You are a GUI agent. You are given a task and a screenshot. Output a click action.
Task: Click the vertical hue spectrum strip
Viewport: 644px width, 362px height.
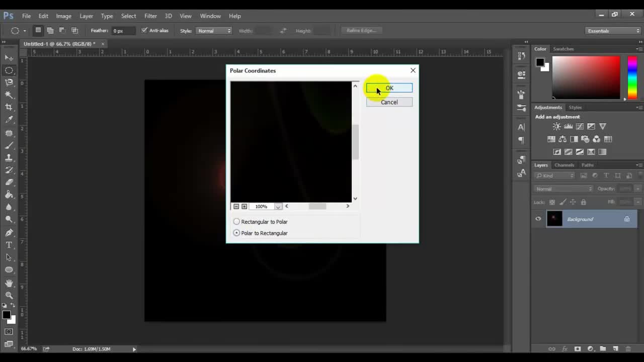click(632, 77)
